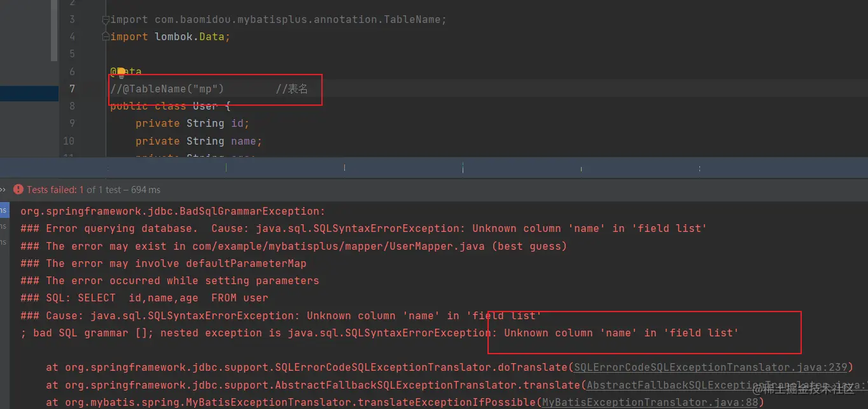Click '### Cause: java.sql.SQLSyntaxErrorException' console line
Image resolution: width=868 pixels, height=409 pixels.
pyautogui.click(x=281, y=315)
